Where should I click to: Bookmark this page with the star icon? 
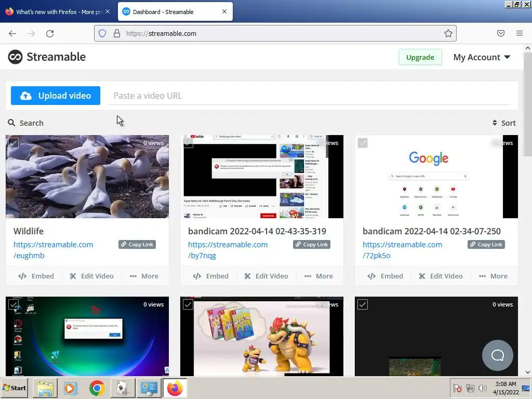click(448, 33)
